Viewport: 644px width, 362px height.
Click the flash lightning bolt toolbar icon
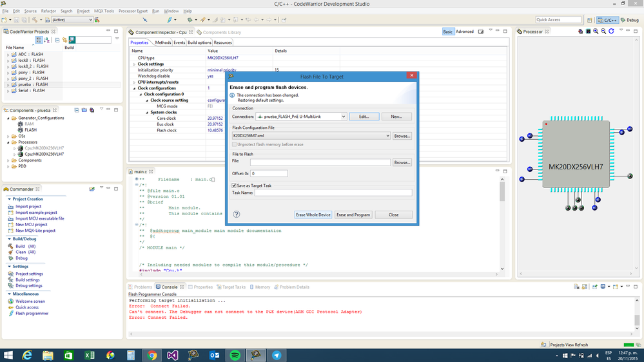(x=170, y=20)
